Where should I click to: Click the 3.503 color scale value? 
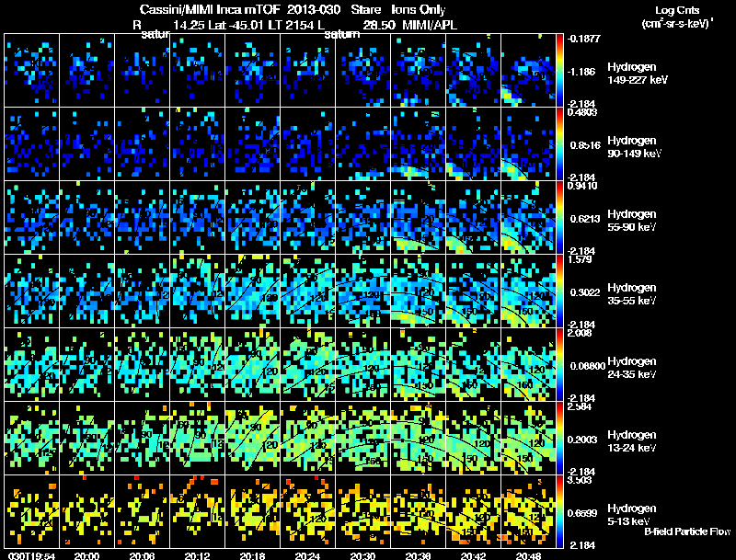tap(580, 480)
